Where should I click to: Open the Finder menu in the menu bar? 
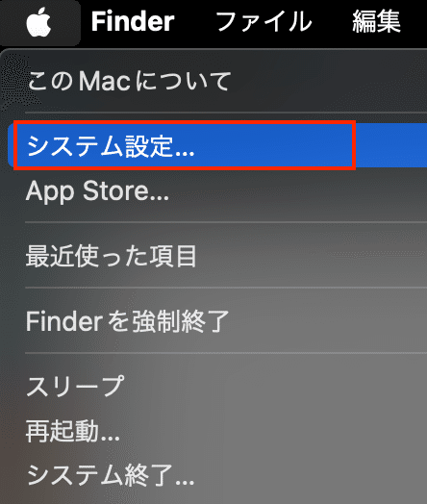coord(133,21)
